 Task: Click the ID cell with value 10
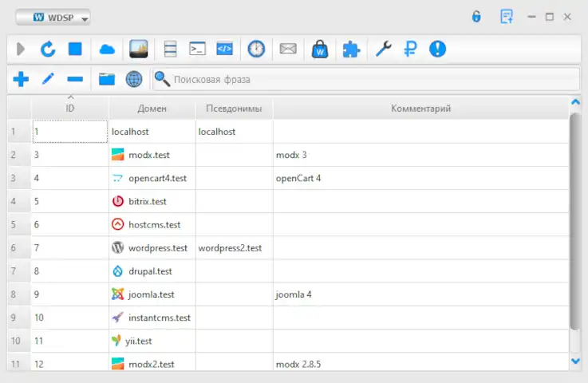coord(70,318)
